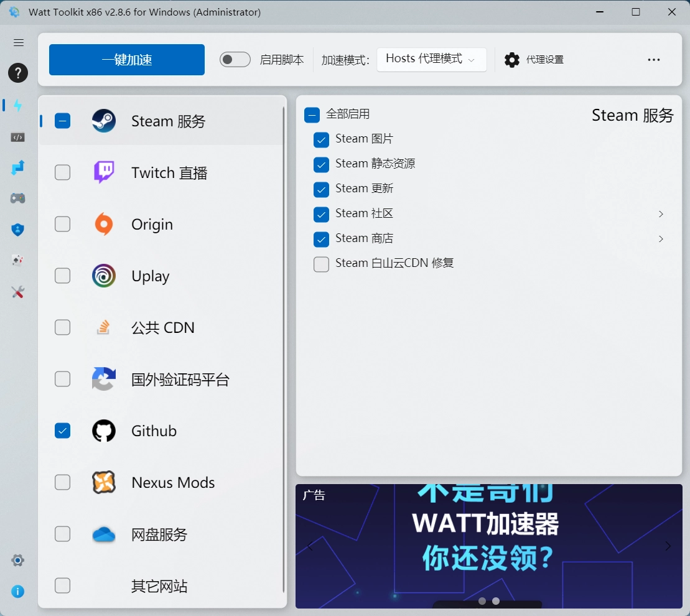This screenshot has width=690, height=616.
Task: Show previous ad with left arrow
Action: tap(310, 546)
